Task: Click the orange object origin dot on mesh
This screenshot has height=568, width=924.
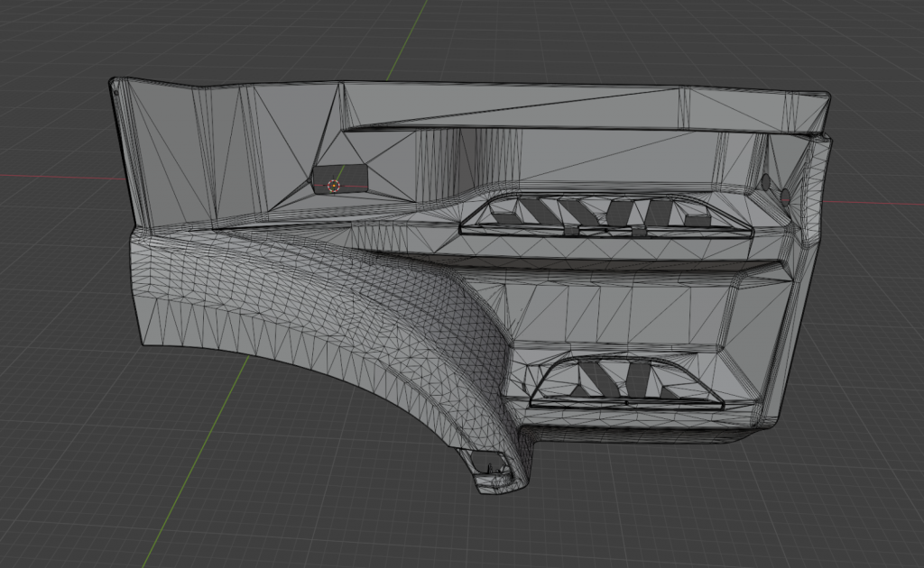Action: tap(334, 186)
